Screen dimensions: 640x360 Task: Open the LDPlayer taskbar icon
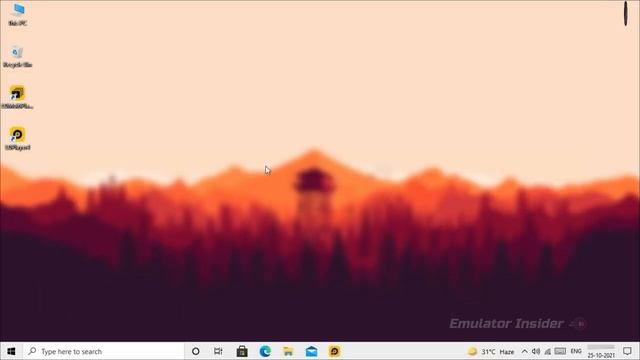[x=334, y=351]
